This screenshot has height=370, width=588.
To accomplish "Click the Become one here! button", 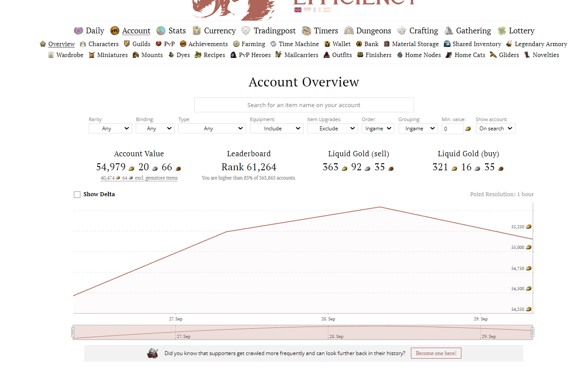I will coord(436,353).
